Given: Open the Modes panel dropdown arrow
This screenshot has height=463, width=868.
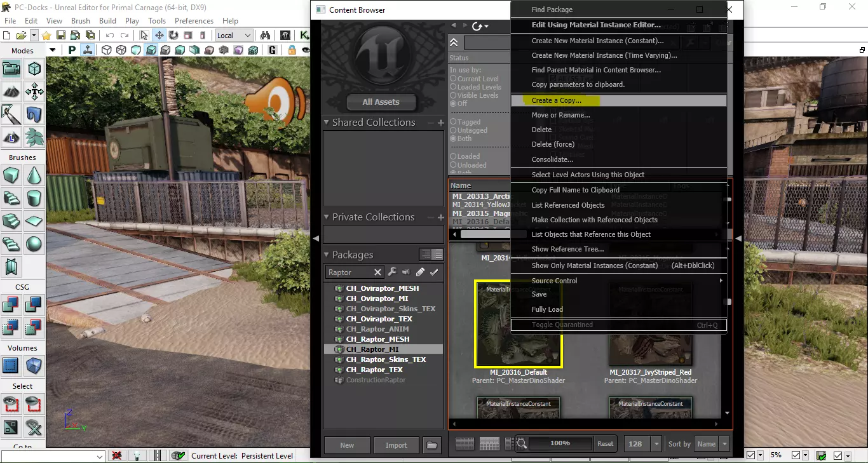Looking at the screenshot, I should 52,50.
